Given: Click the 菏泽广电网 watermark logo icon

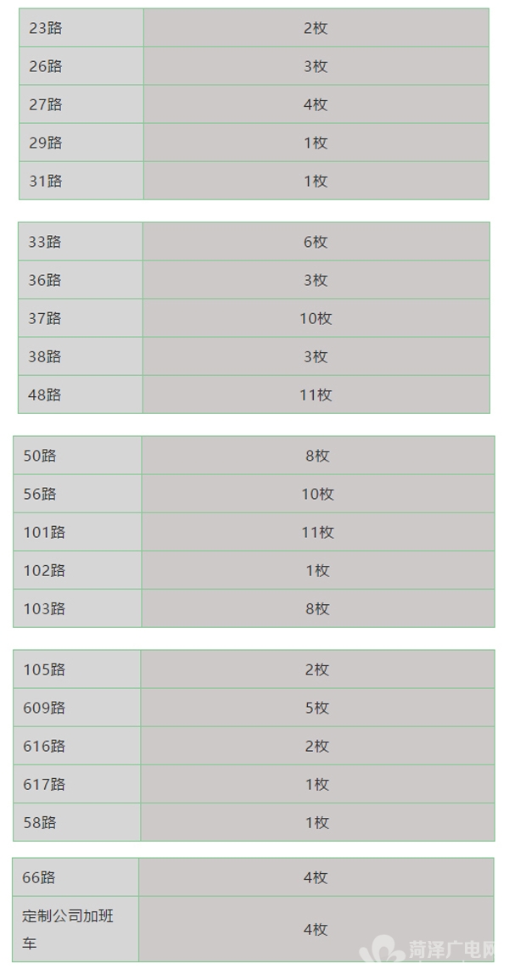Looking at the screenshot, I should click(382, 952).
